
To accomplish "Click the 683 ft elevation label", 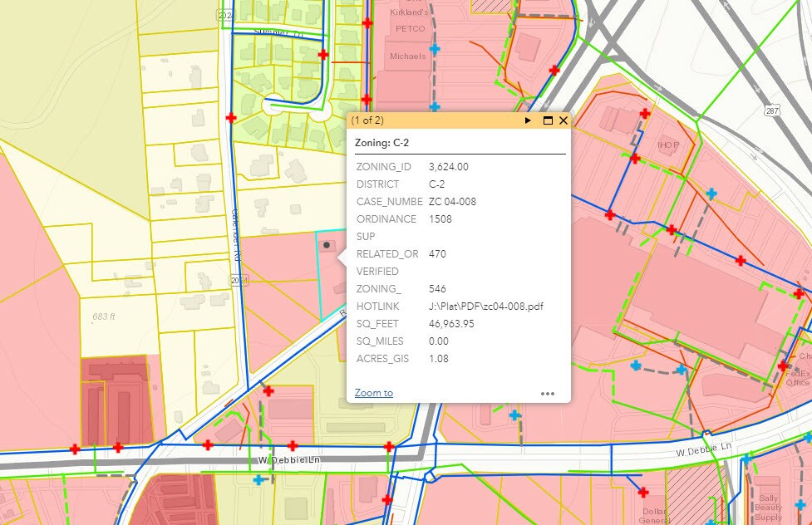I will pos(104,316).
